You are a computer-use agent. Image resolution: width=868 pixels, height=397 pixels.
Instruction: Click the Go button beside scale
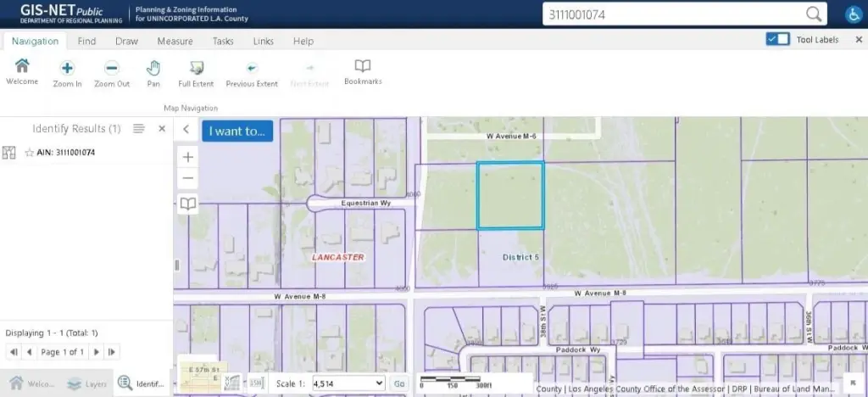coord(399,383)
